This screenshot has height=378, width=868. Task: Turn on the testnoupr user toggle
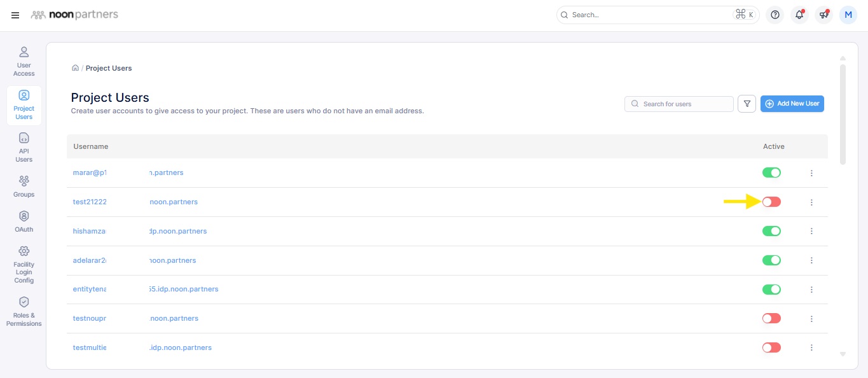click(x=771, y=318)
